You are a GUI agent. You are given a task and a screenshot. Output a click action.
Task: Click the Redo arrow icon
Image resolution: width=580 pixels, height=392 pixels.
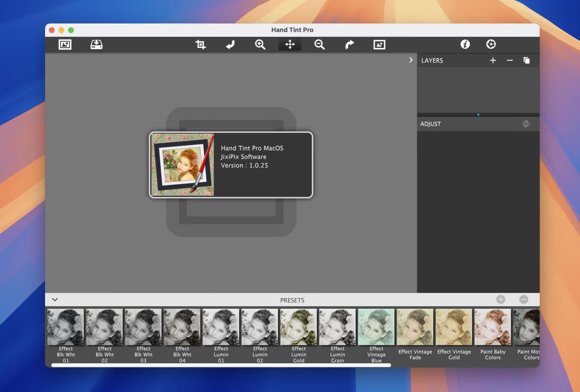(x=349, y=45)
